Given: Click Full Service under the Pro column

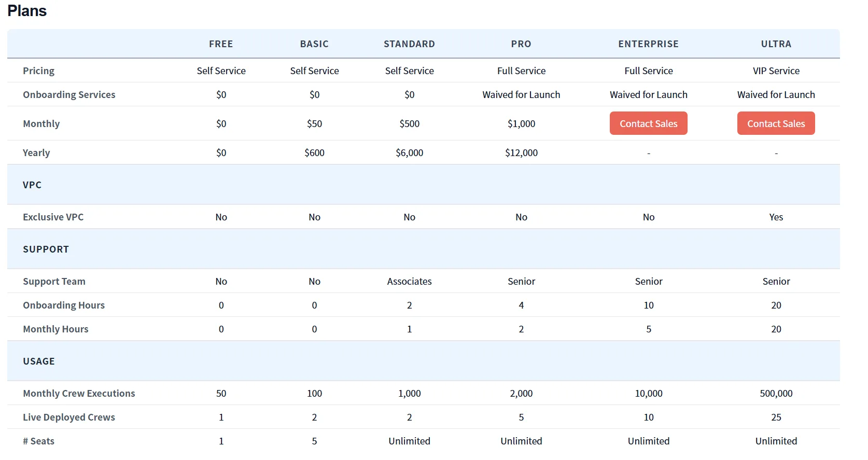Looking at the screenshot, I should pos(521,71).
